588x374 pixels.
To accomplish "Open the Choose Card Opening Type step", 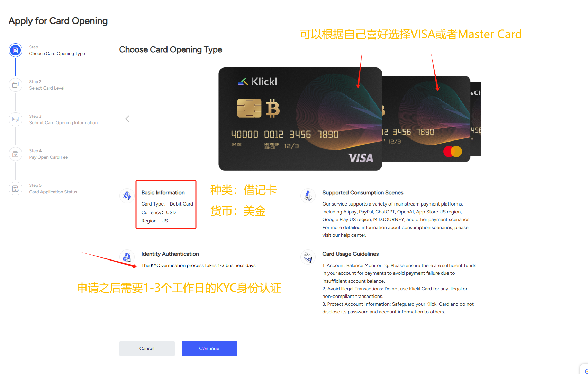I will [x=57, y=54].
